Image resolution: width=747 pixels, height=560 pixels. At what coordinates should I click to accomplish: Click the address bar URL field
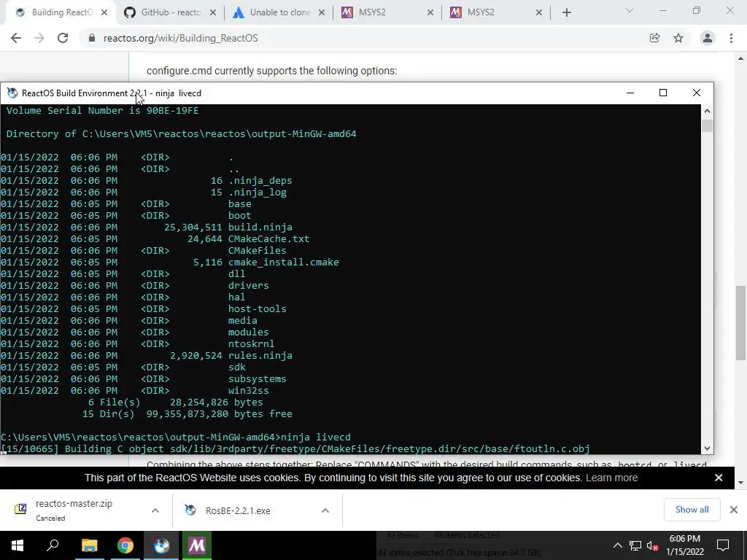[365, 38]
